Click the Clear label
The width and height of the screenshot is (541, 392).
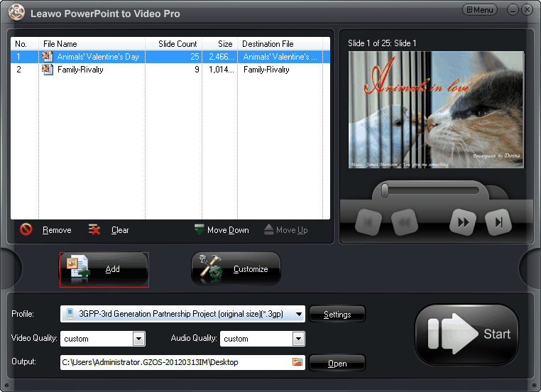120,230
